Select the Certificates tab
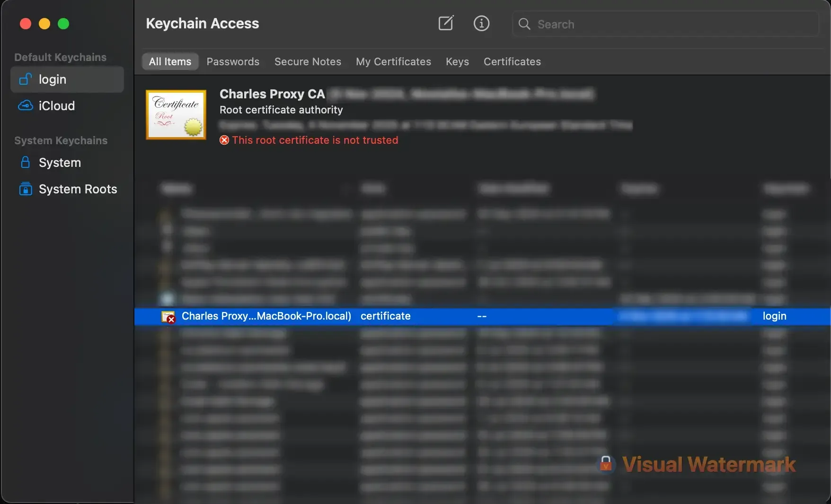 tap(512, 61)
